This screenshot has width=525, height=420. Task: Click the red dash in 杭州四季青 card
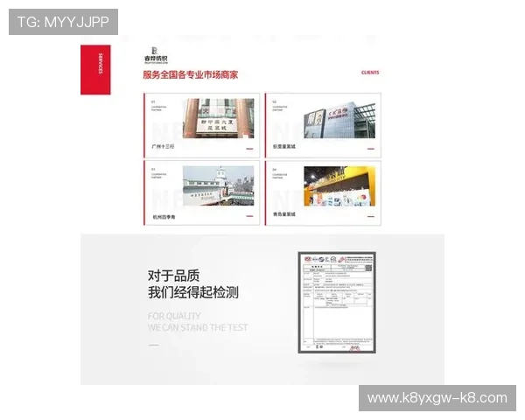click(x=249, y=216)
